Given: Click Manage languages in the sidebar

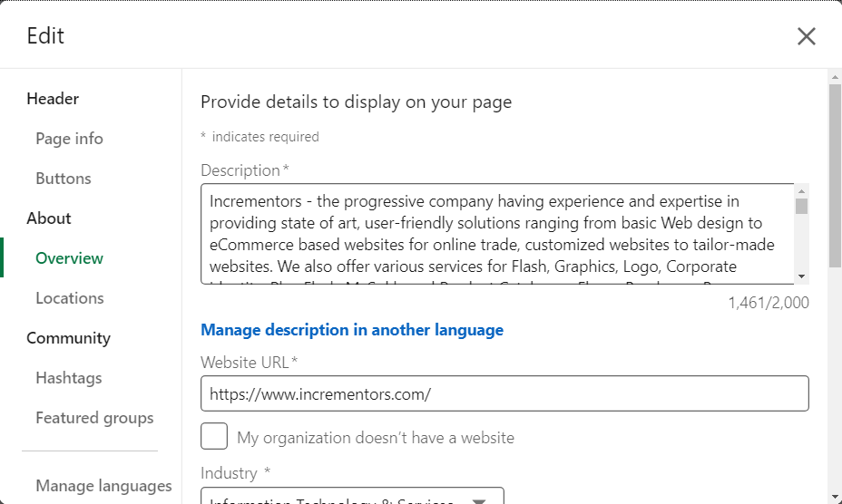Looking at the screenshot, I should pyautogui.click(x=103, y=486).
